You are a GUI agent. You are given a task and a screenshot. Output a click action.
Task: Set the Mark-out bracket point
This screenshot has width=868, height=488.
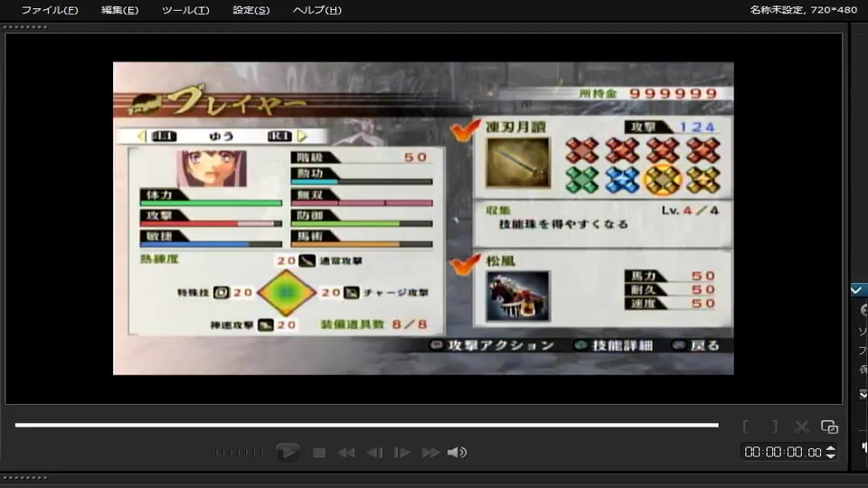click(774, 427)
